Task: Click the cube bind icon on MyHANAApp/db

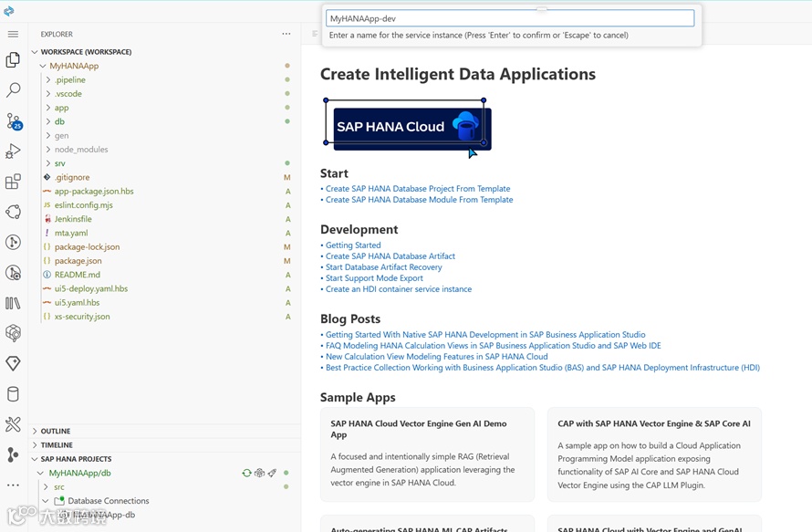Action: [x=259, y=473]
